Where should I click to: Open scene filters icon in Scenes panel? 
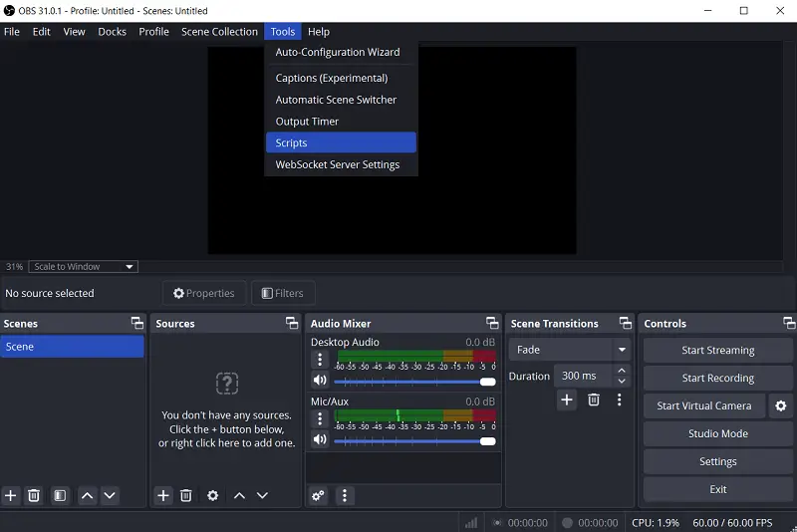coord(60,495)
